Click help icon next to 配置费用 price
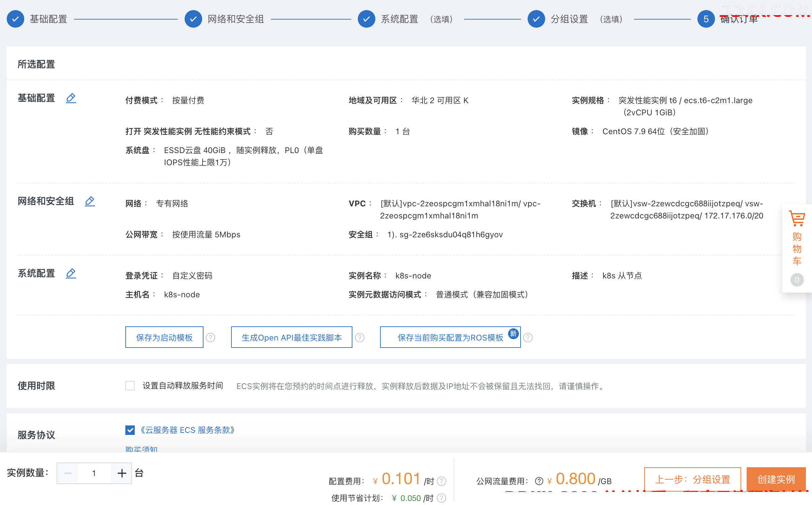This screenshot has width=812, height=505. [441, 481]
